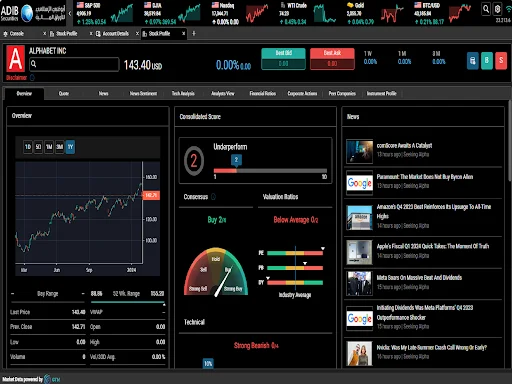512x384 pixels.
Task: Open Amazon Q4 2023 Beat news article
Action: pyautogui.click(x=434, y=211)
